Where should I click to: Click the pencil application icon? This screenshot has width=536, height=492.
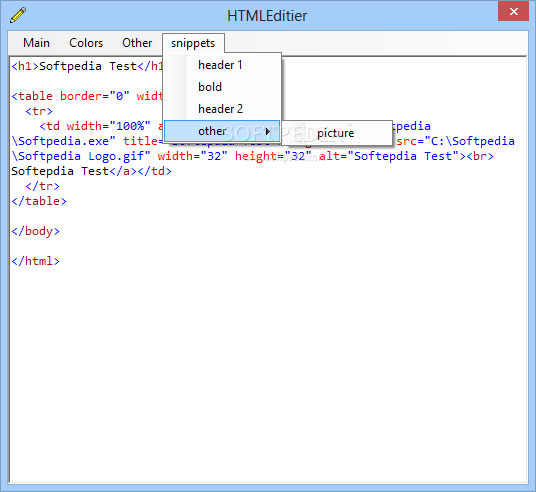pyautogui.click(x=18, y=15)
